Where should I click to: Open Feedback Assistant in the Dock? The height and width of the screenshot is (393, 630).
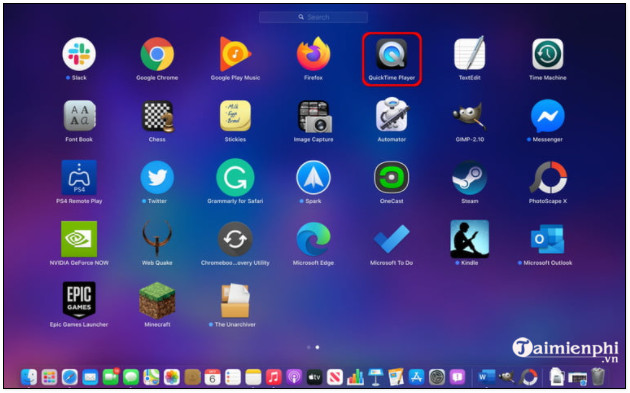[457, 377]
